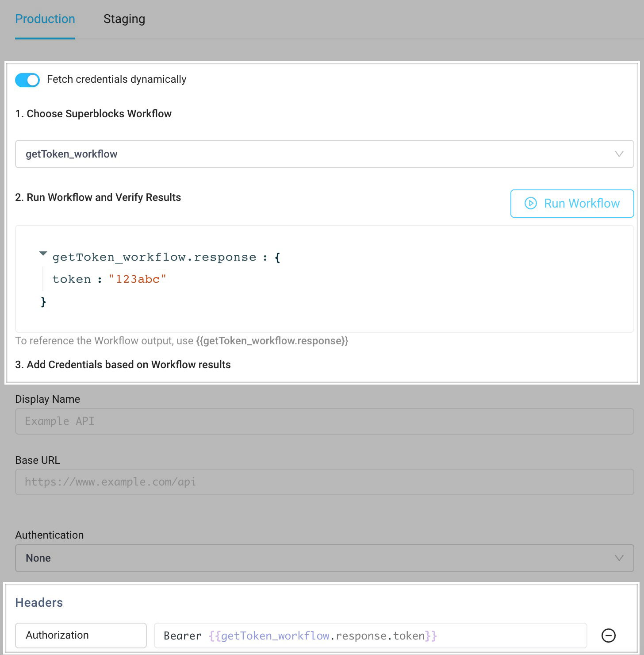Click the Run Workflow button
The image size is (644, 655).
571,204
